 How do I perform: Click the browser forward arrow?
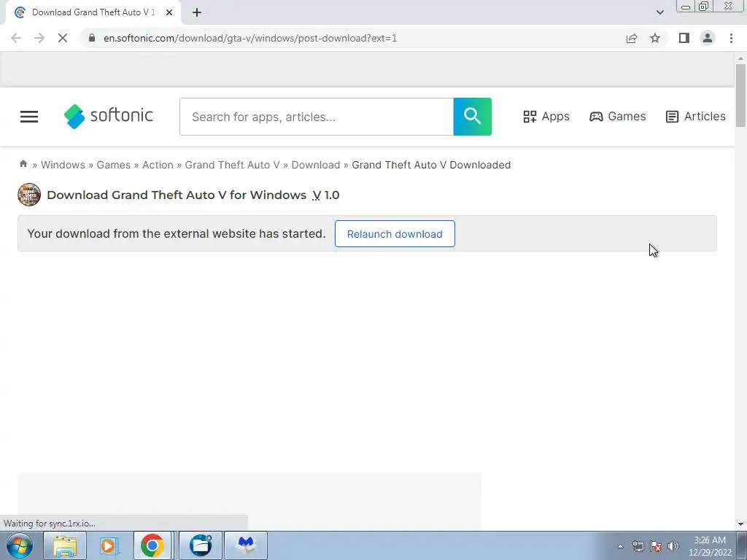click(x=39, y=38)
